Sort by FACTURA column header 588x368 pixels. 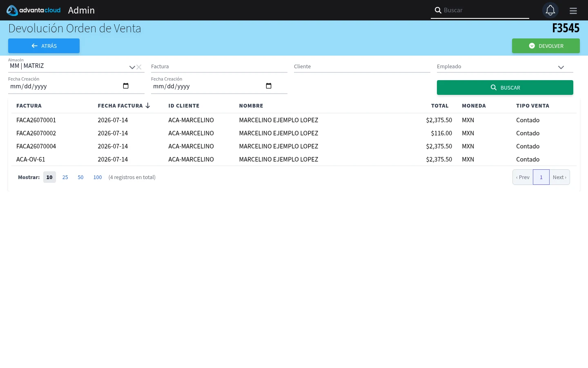(29, 105)
